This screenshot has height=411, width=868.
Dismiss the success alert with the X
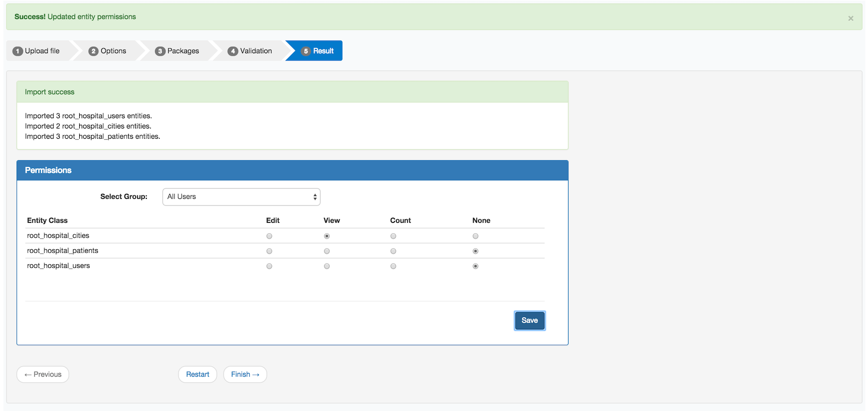850,19
